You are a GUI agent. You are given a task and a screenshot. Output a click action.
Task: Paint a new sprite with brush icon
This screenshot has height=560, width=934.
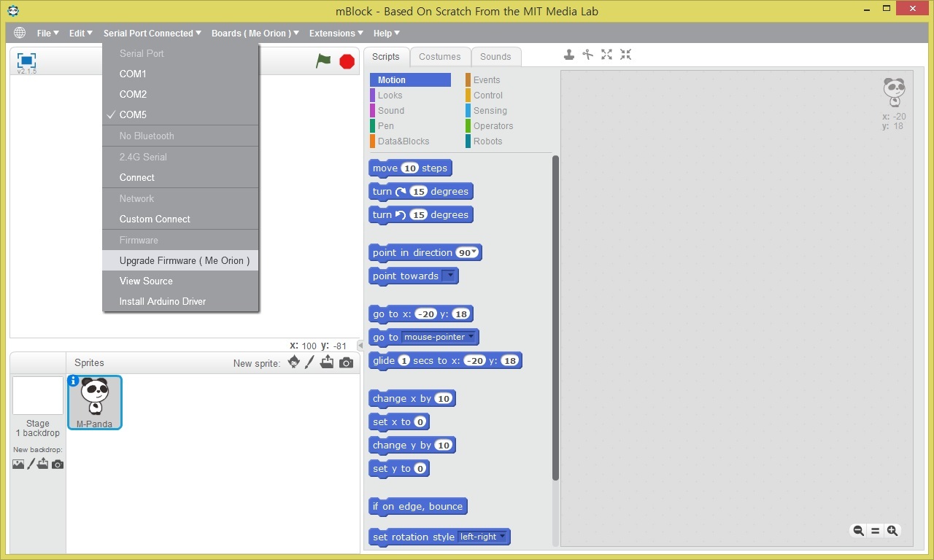click(x=309, y=362)
